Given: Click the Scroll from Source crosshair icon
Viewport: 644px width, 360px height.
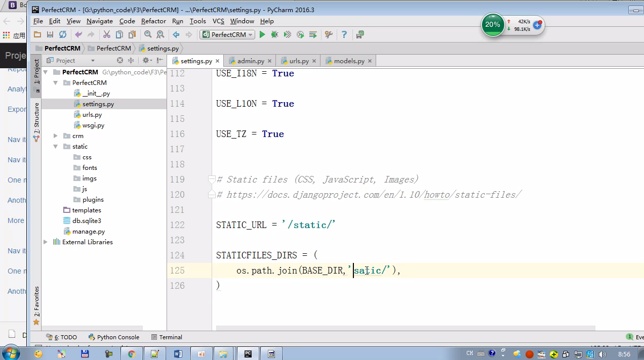Looking at the screenshot, I should [x=120, y=61].
